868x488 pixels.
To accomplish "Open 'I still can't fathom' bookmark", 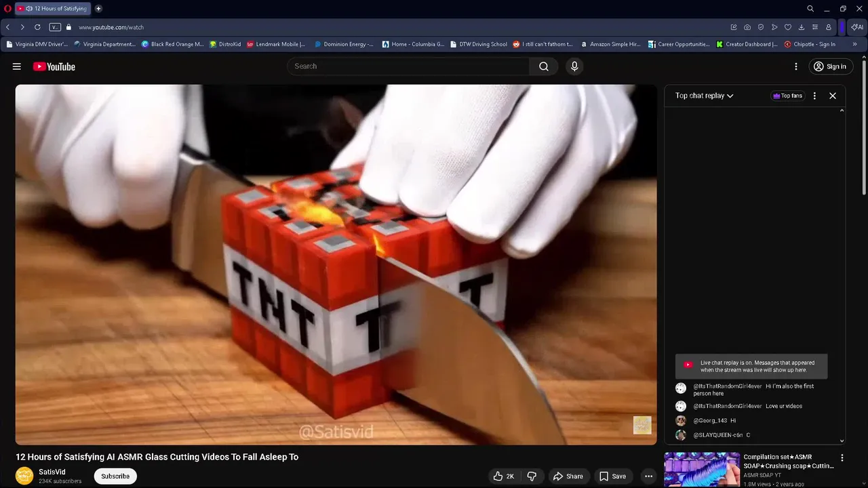I will (543, 44).
